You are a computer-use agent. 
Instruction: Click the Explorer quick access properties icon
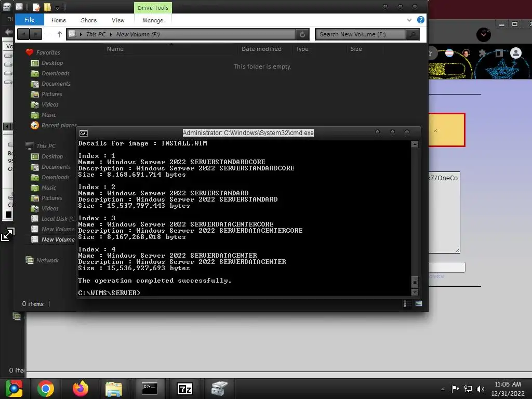pos(36,7)
